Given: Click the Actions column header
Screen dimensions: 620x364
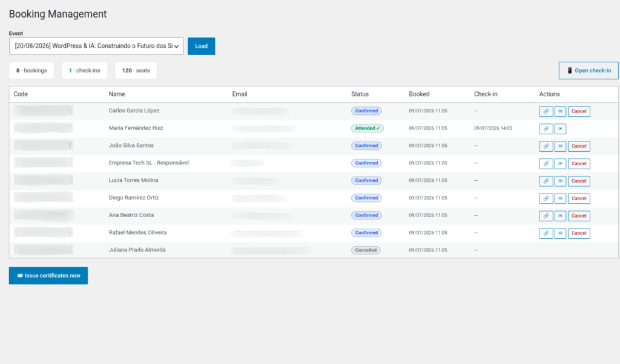Looking at the screenshot, I should point(549,94).
